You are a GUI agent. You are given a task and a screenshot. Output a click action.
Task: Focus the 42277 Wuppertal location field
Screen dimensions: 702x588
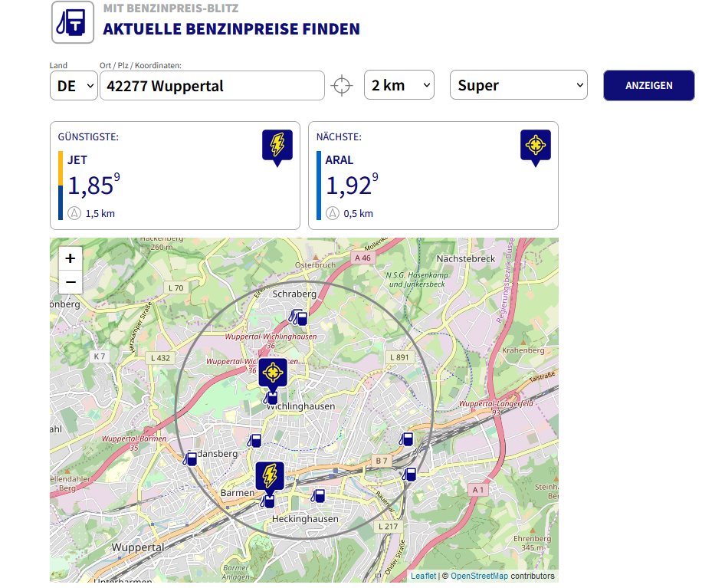tap(212, 86)
